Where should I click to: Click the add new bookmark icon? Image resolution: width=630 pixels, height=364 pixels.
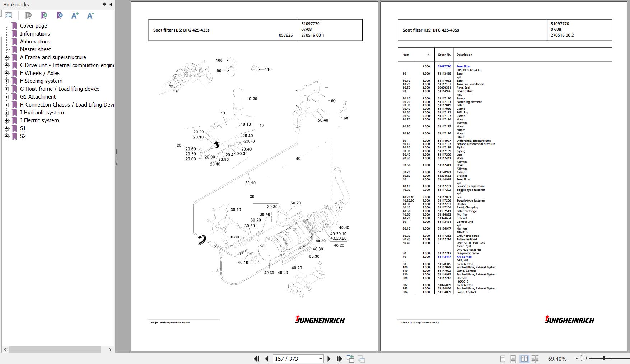tap(44, 15)
